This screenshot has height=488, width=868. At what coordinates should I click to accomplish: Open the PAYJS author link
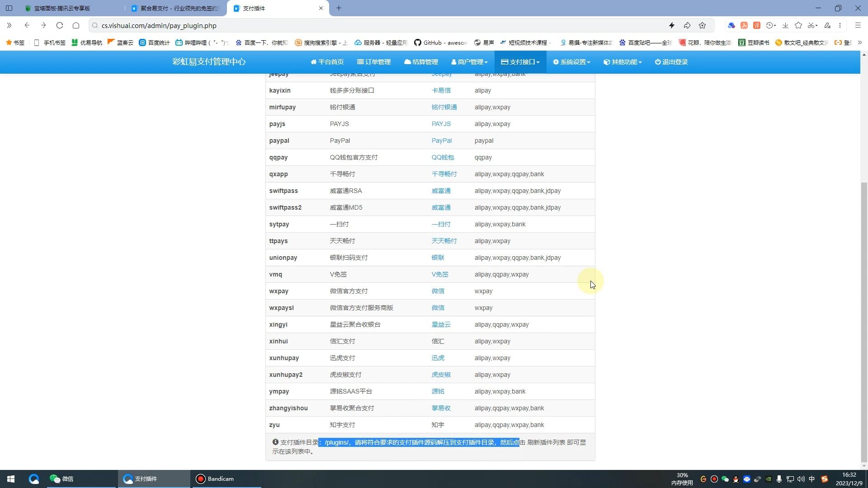441,124
